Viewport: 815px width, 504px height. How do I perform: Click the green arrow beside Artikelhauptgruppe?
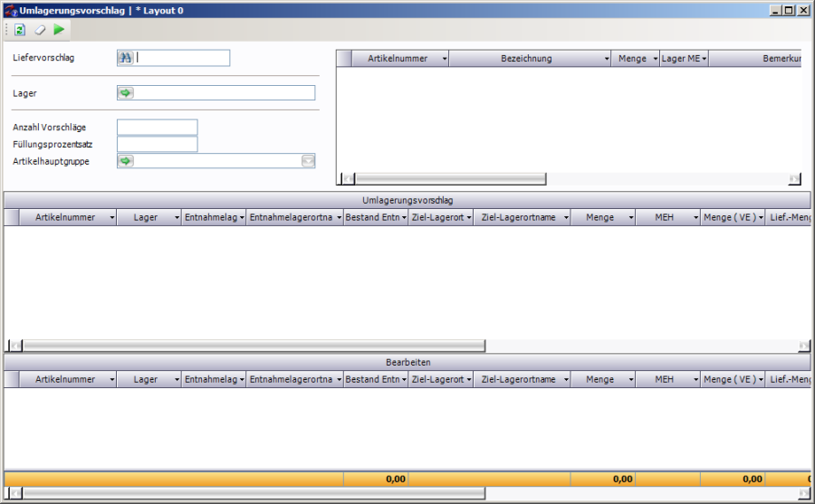[x=126, y=161]
